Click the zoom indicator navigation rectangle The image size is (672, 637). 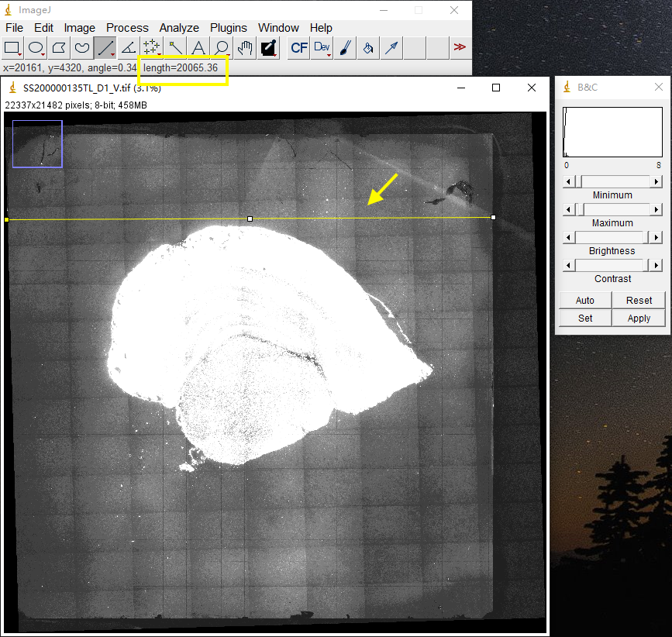coord(37,144)
